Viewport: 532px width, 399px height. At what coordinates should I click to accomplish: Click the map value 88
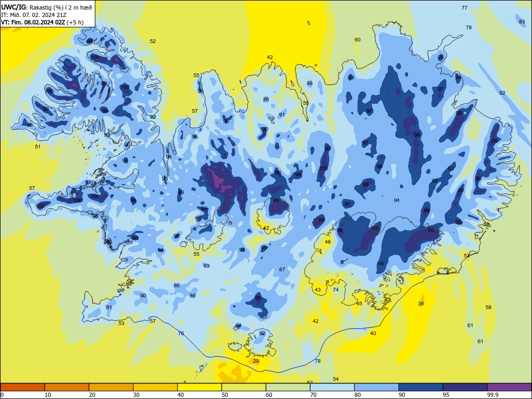[x=310, y=84]
